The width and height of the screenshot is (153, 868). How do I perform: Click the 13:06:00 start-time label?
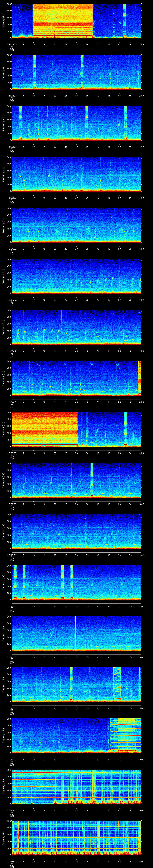(12, 351)
